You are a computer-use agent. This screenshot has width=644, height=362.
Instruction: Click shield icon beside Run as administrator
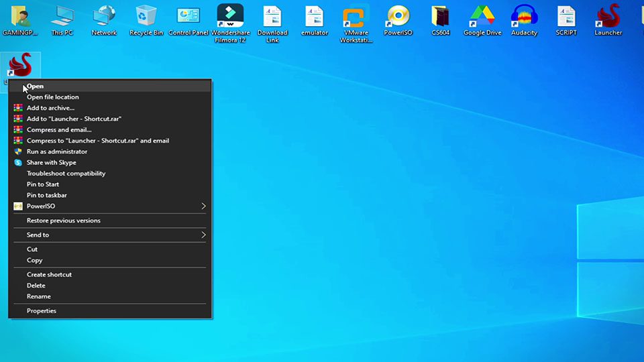click(x=18, y=152)
